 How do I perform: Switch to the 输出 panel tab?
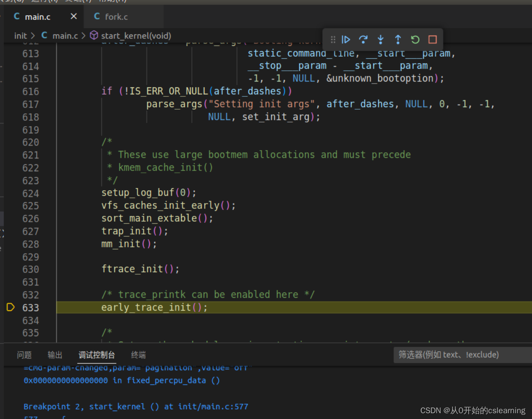pyautogui.click(x=55, y=355)
